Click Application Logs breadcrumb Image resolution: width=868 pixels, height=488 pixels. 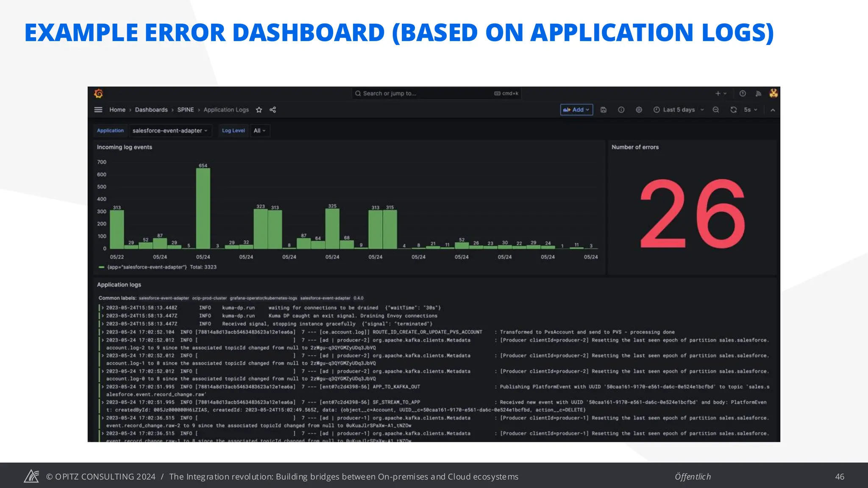pyautogui.click(x=226, y=110)
